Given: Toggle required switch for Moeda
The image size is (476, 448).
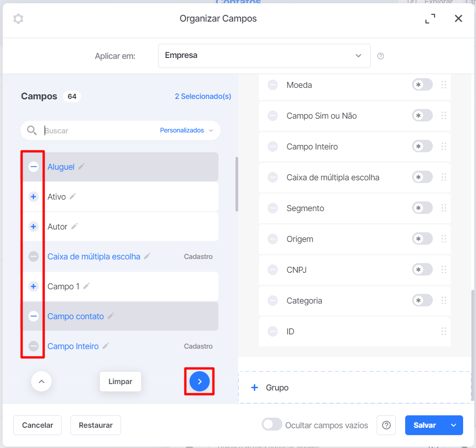Looking at the screenshot, I should click(422, 85).
